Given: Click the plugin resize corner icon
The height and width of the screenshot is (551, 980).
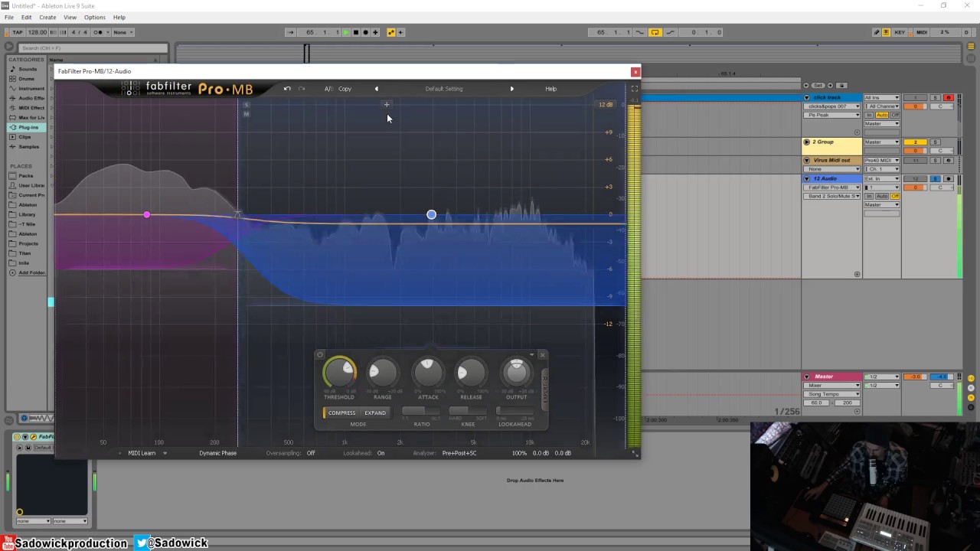Looking at the screenshot, I should coord(634,453).
